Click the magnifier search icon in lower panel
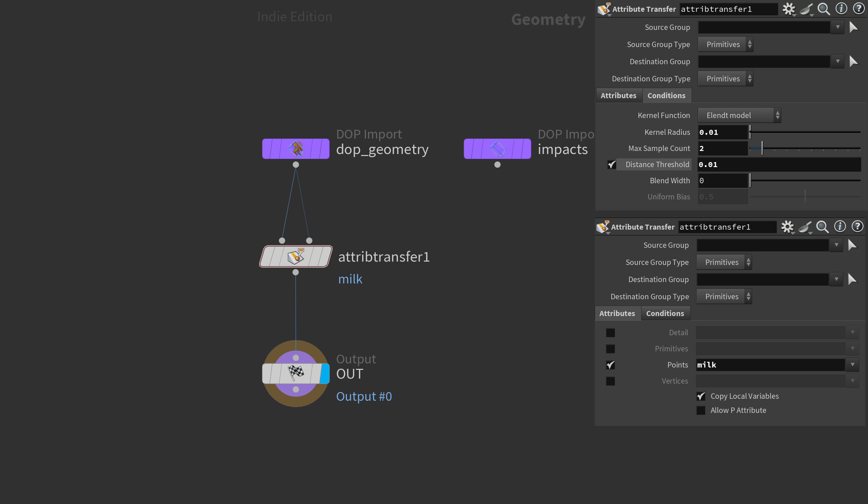Image resolution: width=868 pixels, height=504 pixels. point(822,227)
